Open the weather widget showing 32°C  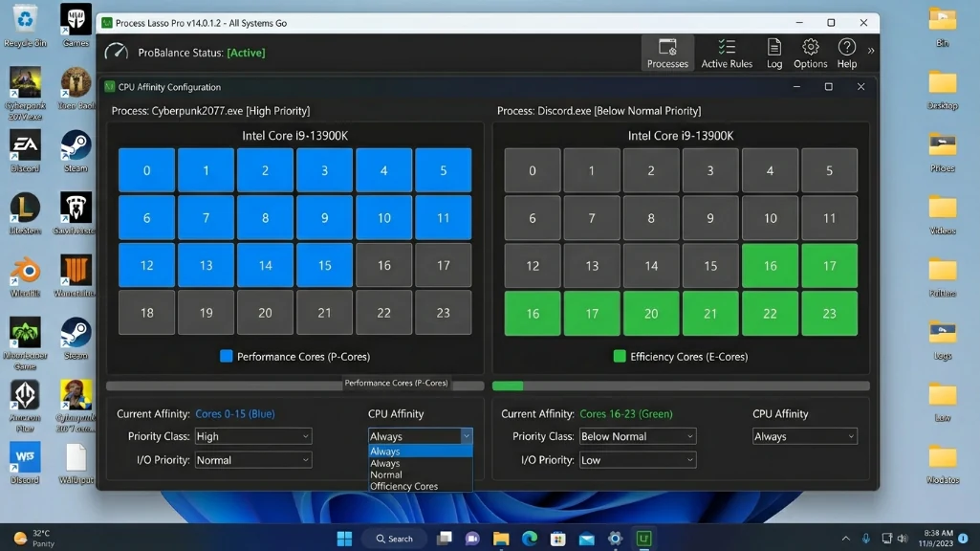tap(35, 539)
